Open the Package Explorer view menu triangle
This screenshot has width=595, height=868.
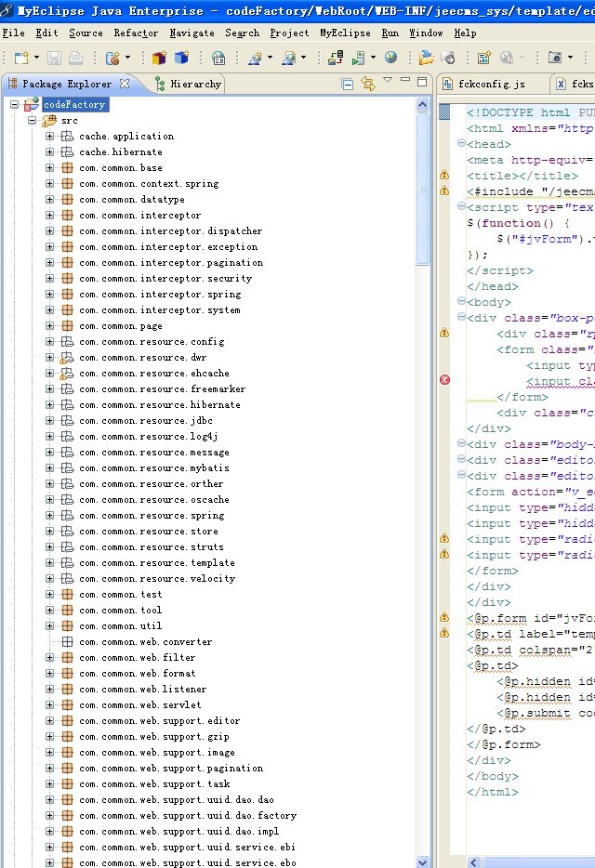(388, 80)
